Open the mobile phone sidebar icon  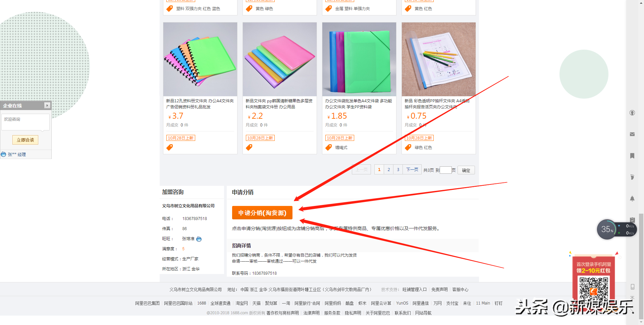pyautogui.click(x=633, y=287)
